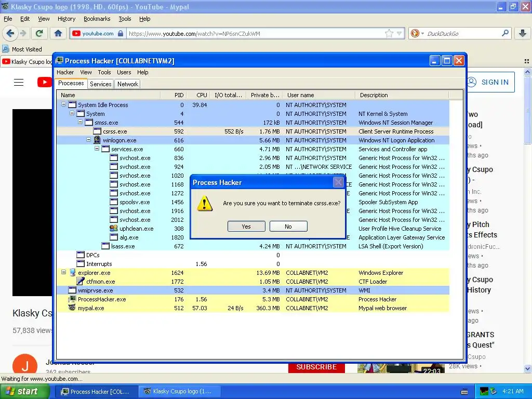Click the YouTube logo icon
The height and width of the screenshot is (399, 532).
point(45,82)
